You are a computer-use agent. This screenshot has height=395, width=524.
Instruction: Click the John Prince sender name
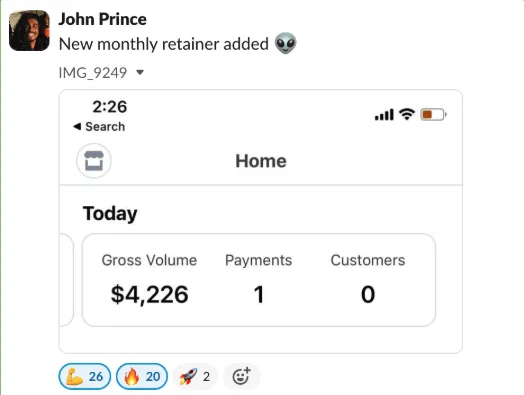pyautogui.click(x=103, y=19)
